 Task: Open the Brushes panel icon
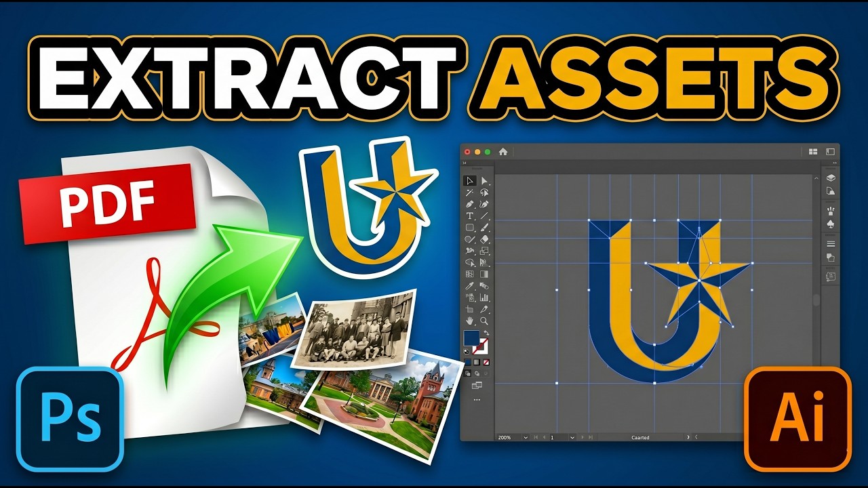click(831, 211)
